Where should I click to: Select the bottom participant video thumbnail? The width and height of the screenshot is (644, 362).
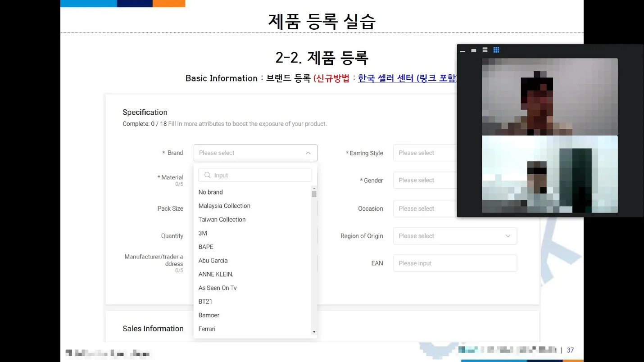(x=550, y=174)
